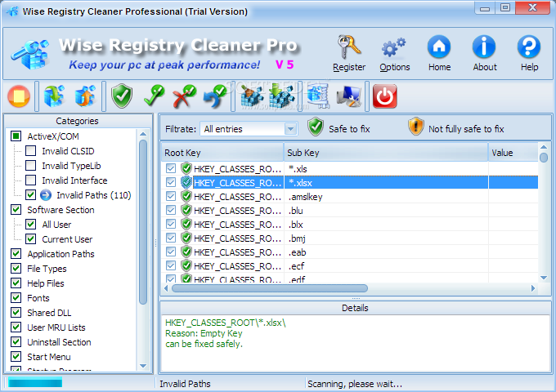Screen dimensions: 556x392
Task: Open Options via the gears icon
Action: pyautogui.click(x=393, y=47)
